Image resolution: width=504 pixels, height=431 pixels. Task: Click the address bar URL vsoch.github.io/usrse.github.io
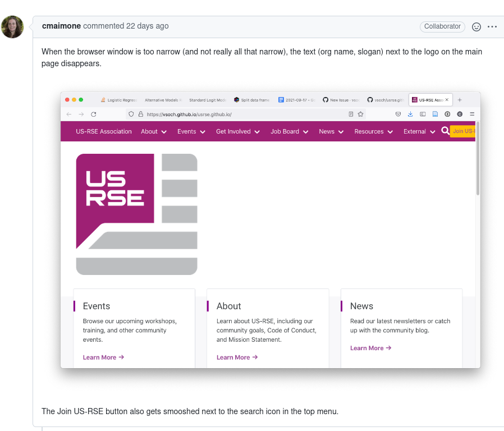coord(189,114)
